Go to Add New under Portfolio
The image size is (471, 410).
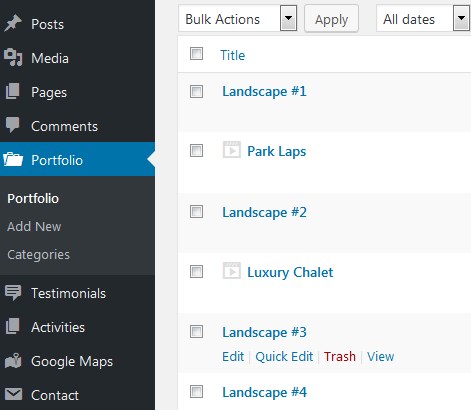coord(34,227)
